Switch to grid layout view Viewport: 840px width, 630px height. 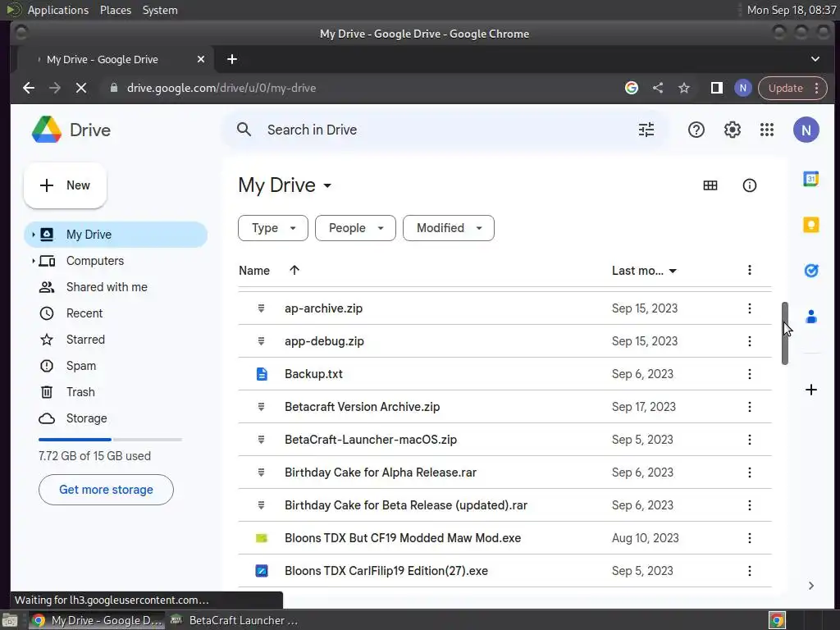(x=710, y=185)
